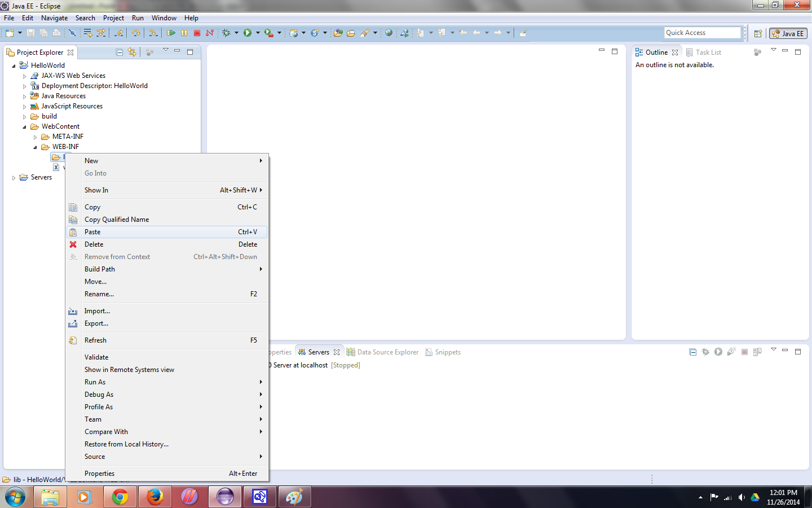Click the Disconnect icon in toolbar
The height and width of the screenshot is (508, 812).
pos(210,33)
